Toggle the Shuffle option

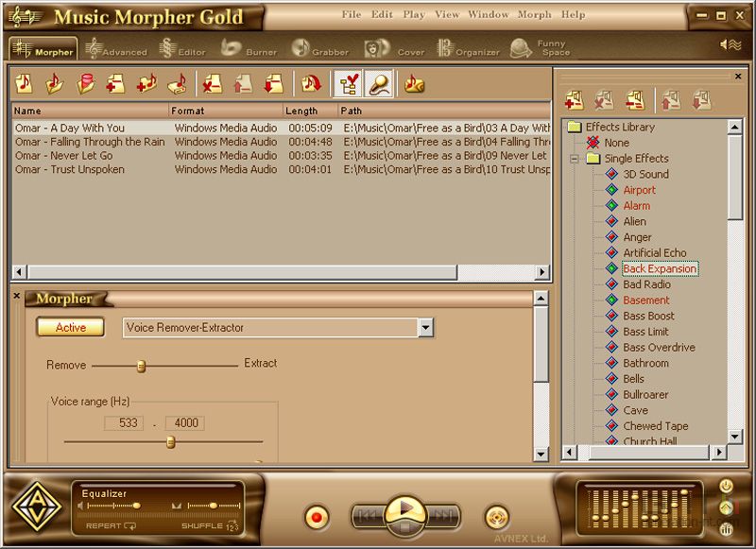pos(210,526)
